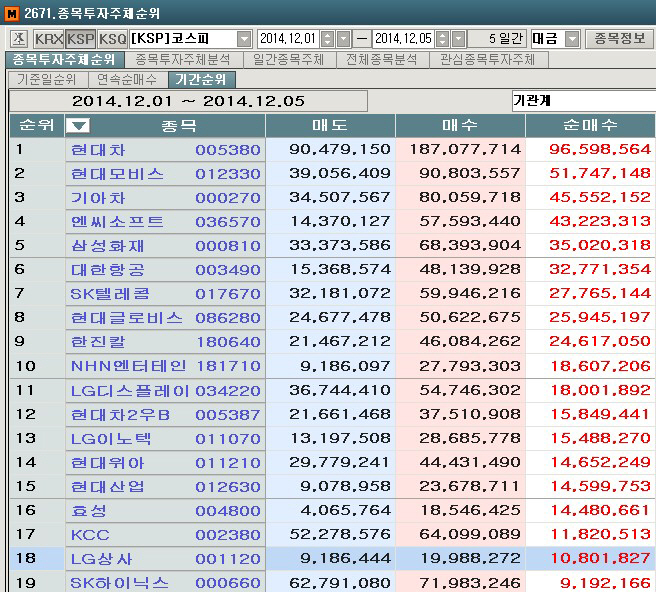Select stock 현대위아 011210
The image size is (656, 592).
click(x=165, y=463)
